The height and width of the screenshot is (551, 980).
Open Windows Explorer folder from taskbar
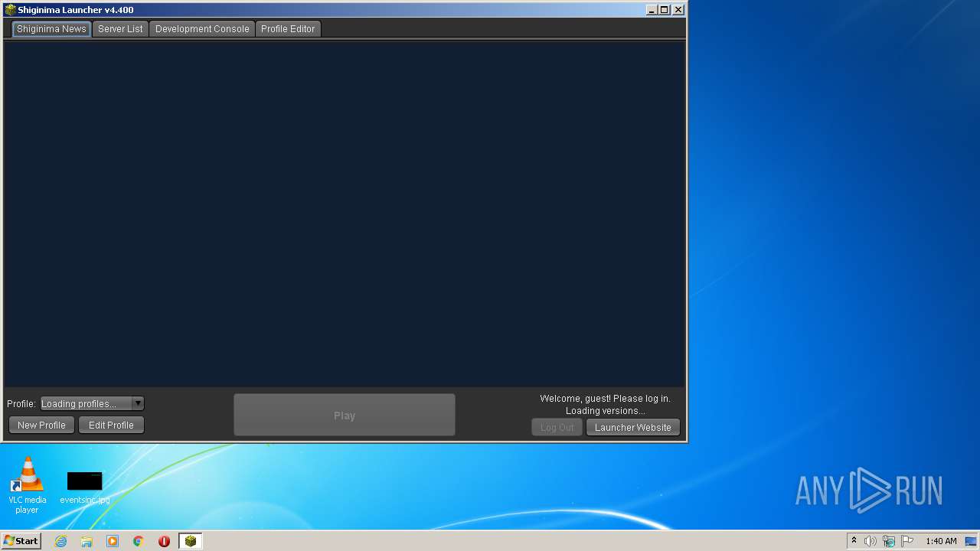(87, 541)
